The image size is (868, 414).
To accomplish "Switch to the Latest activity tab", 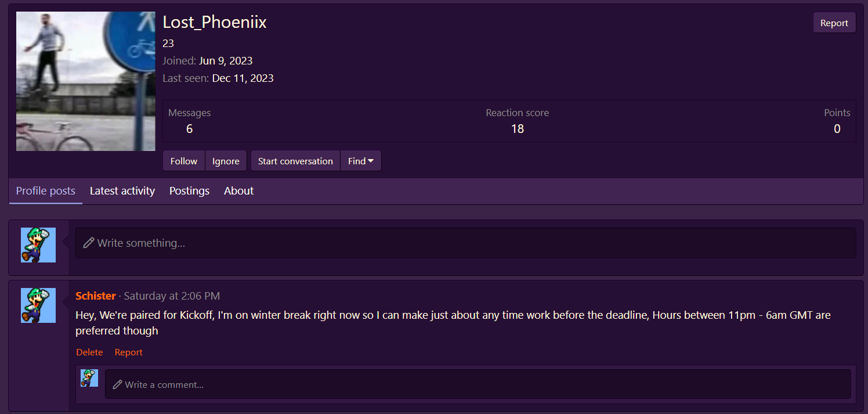I will coord(122,191).
